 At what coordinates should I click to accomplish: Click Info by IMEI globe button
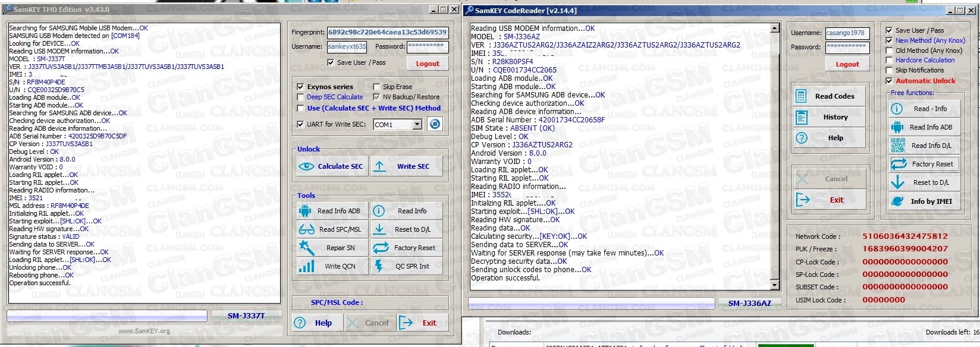pyautogui.click(x=924, y=201)
